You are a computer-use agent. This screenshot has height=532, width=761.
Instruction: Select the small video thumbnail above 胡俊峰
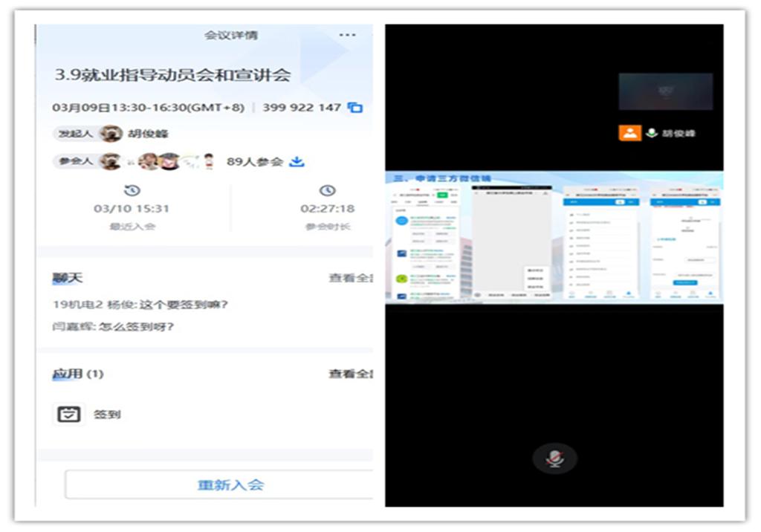665,91
